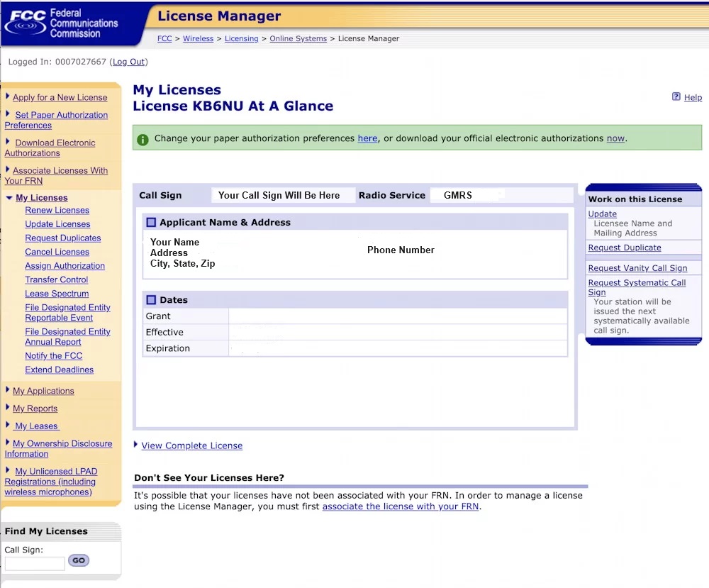Click the Help question mark icon

coord(676,97)
